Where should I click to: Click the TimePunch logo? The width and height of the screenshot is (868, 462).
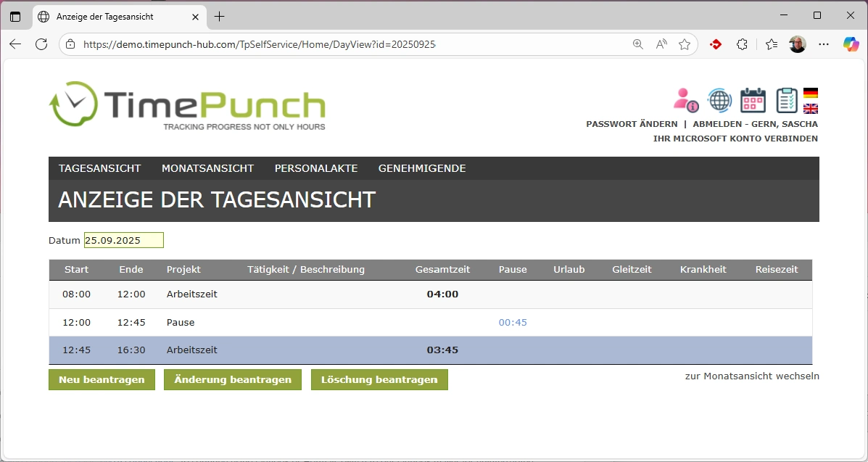(187, 107)
